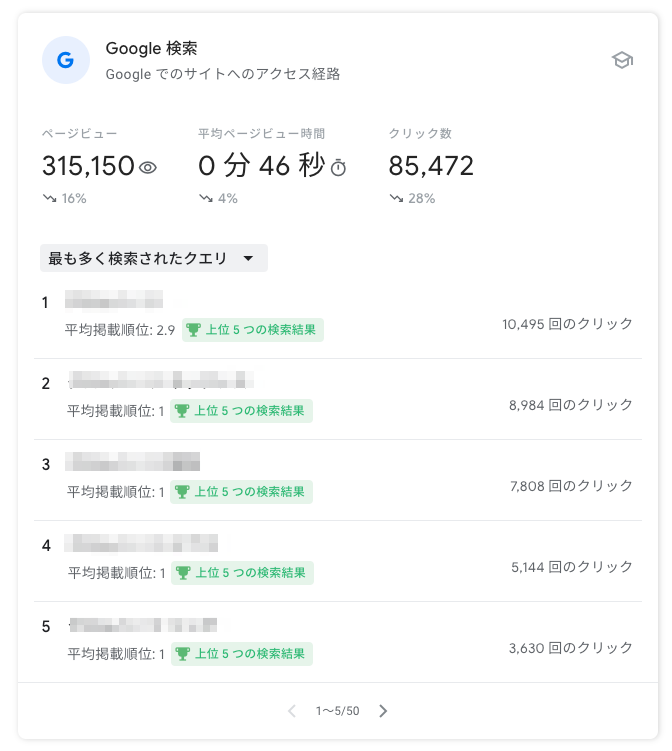Click the 3,630 回のクリック count
Viewport: 672px width, 751px height.
[x=570, y=648]
